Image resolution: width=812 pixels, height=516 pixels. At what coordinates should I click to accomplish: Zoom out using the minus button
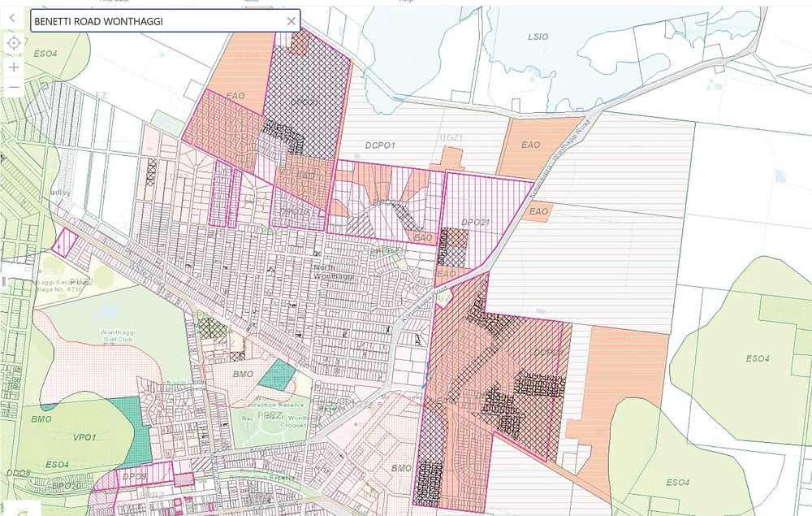(14, 88)
